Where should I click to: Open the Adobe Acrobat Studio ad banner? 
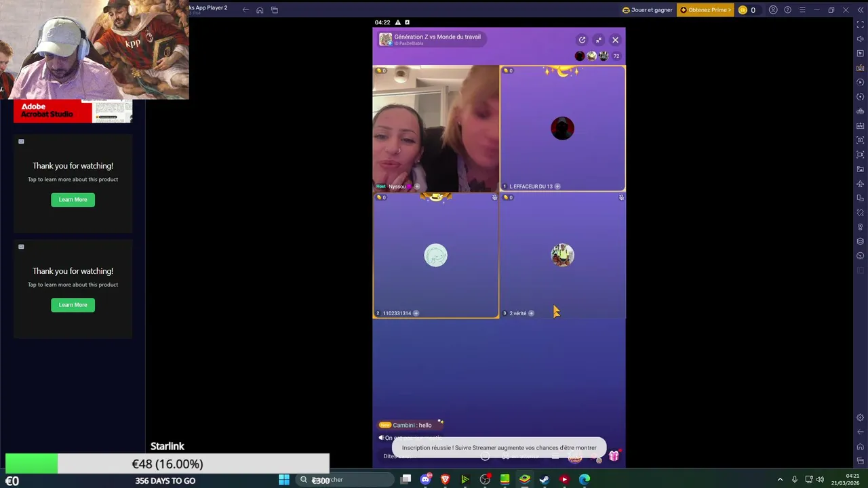(x=73, y=111)
